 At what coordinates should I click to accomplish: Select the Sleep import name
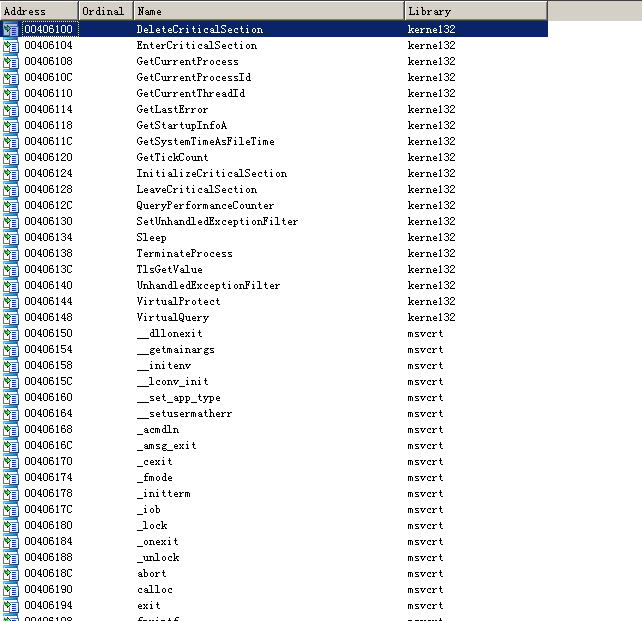tap(151, 238)
